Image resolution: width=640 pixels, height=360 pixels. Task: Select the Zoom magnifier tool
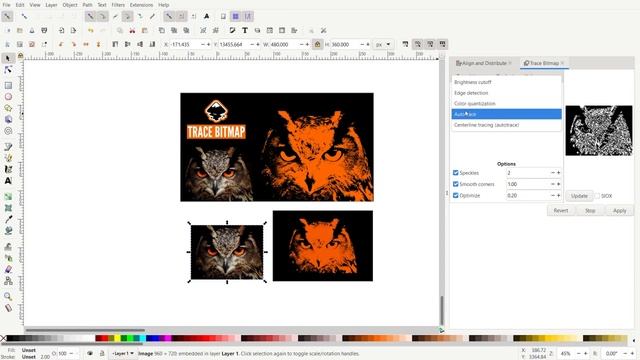[8, 296]
